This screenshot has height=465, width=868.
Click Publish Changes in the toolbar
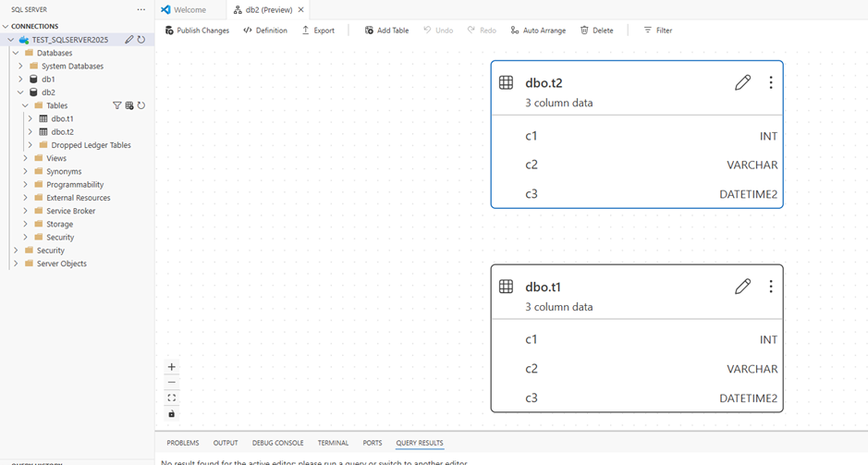[197, 31]
